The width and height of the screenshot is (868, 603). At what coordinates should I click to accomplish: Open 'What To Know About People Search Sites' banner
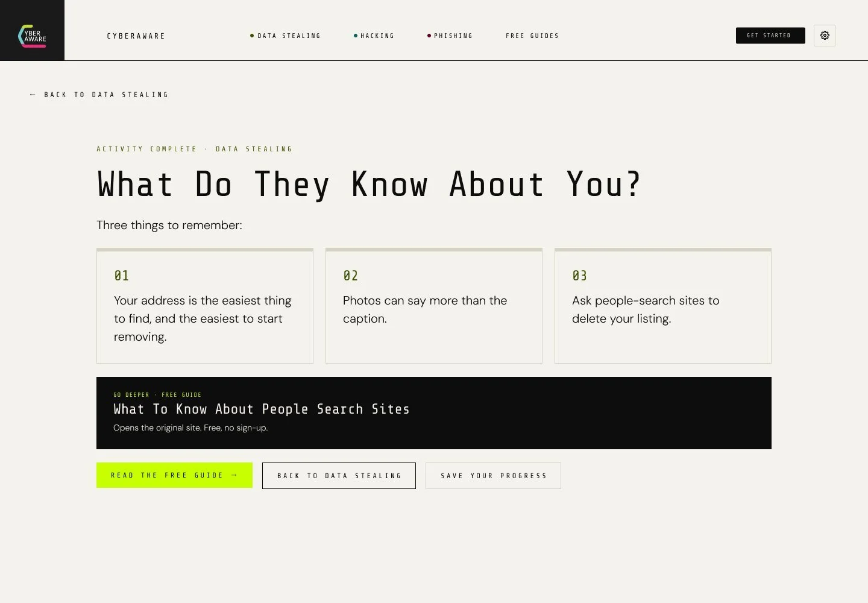434,413
